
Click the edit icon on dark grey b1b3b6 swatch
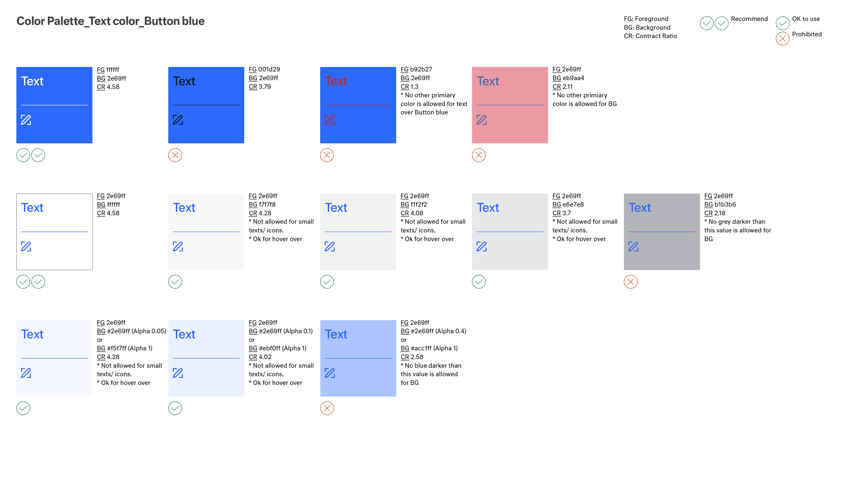click(634, 246)
